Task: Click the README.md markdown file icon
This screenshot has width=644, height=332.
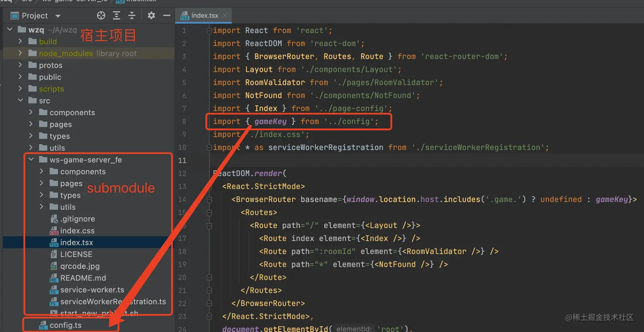Action: pos(54,278)
